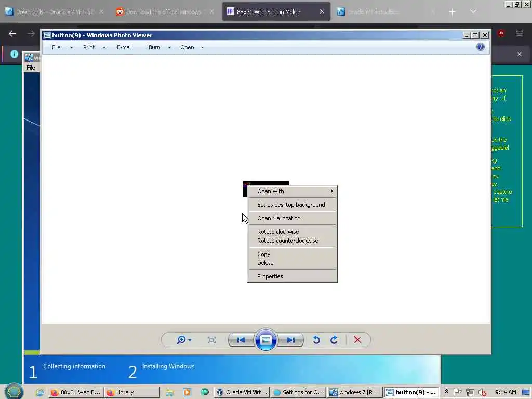Click the uBlock extension icon
Screen dimensions: 532x399
tap(501, 33)
